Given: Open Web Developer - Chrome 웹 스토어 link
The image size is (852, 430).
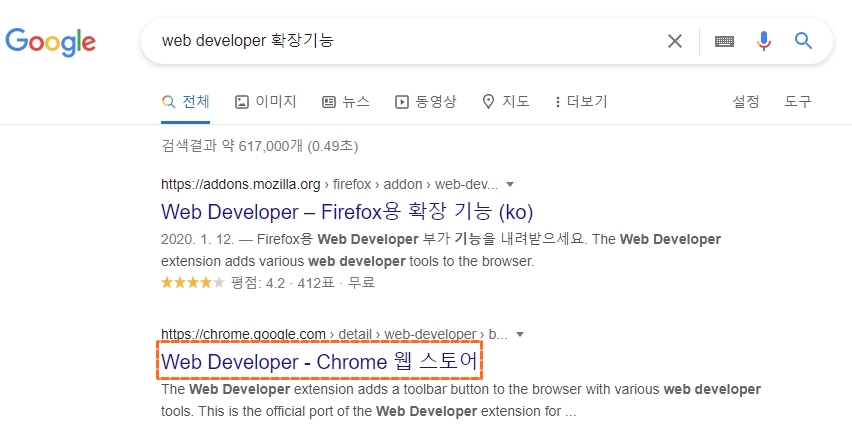Looking at the screenshot, I should tap(320, 362).
